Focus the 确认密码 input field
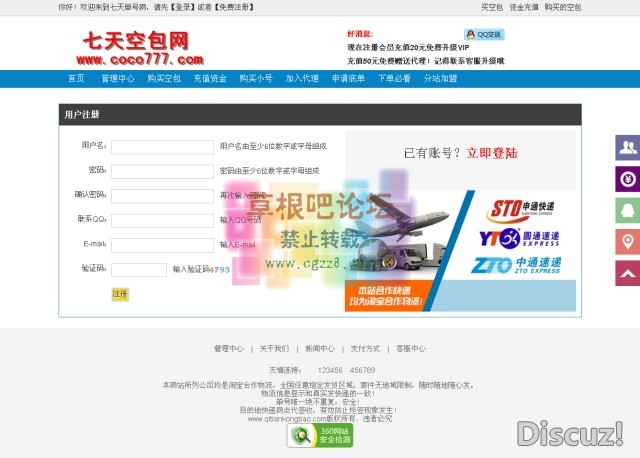Viewport: 640px width, 458px height. [x=162, y=196]
